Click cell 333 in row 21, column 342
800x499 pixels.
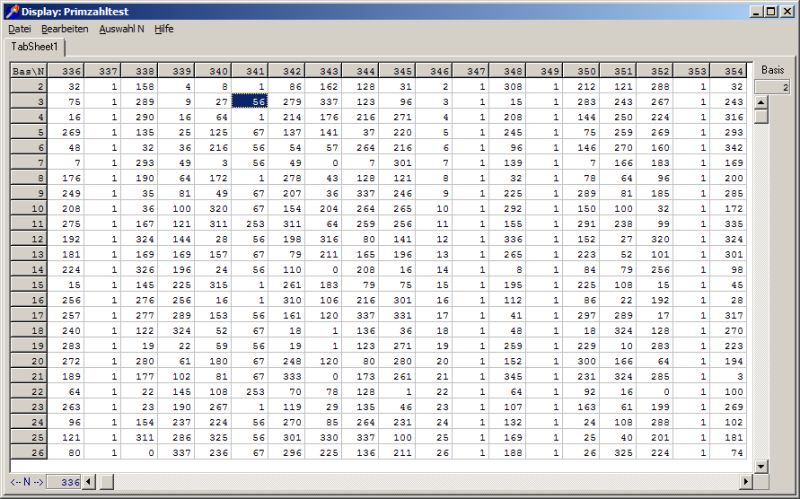(x=286, y=376)
